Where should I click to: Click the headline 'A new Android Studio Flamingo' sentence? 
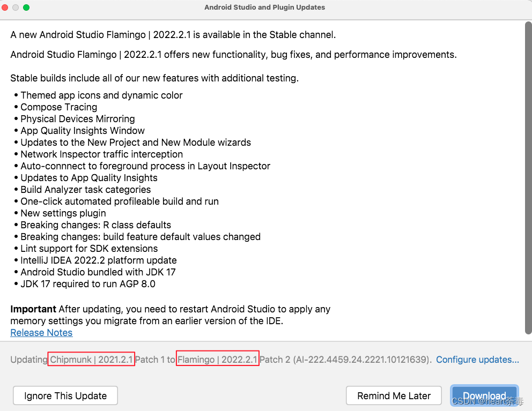(173, 35)
